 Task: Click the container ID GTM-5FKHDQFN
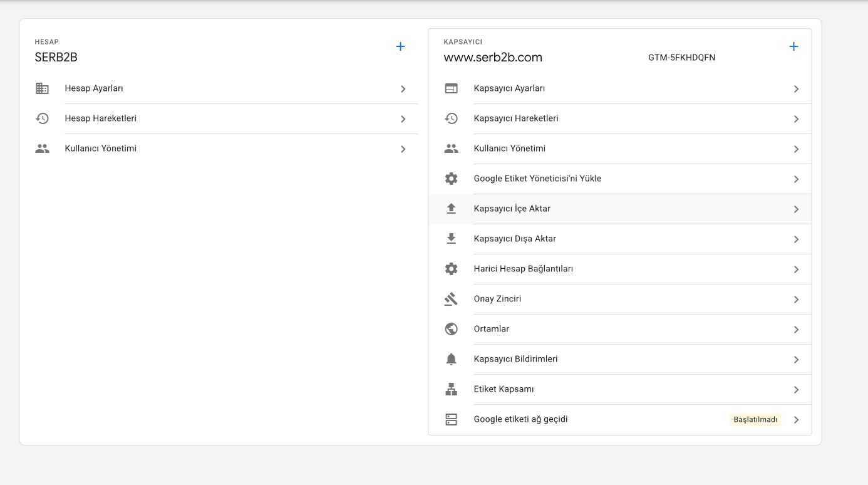[681, 58]
